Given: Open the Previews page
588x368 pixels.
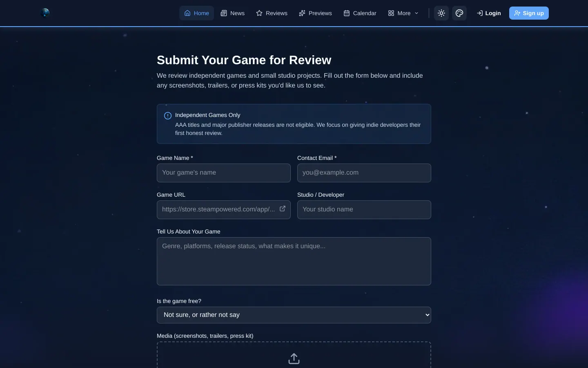Looking at the screenshot, I should point(315,13).
